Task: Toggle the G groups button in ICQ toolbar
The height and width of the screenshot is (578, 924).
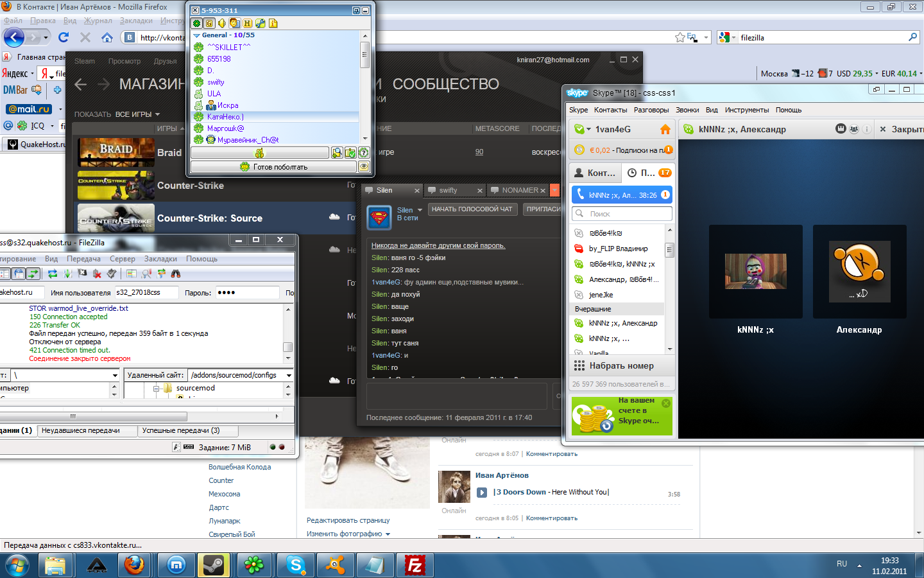Action: pos(209,23)
